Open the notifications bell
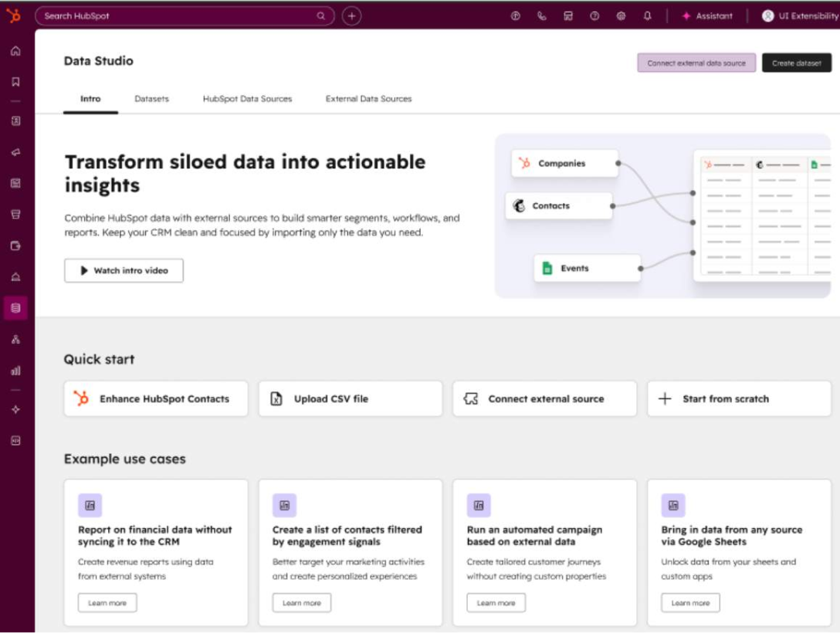The width and height of the screenshot is (840, 633). pos(646,15)
